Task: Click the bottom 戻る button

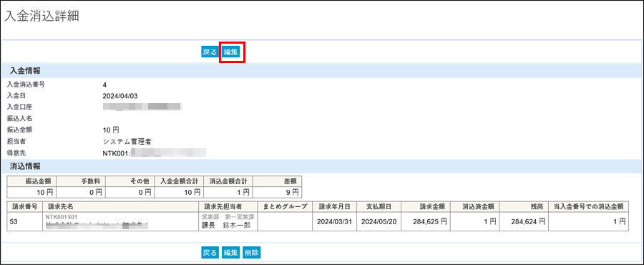Action: [x=210, y=252]
